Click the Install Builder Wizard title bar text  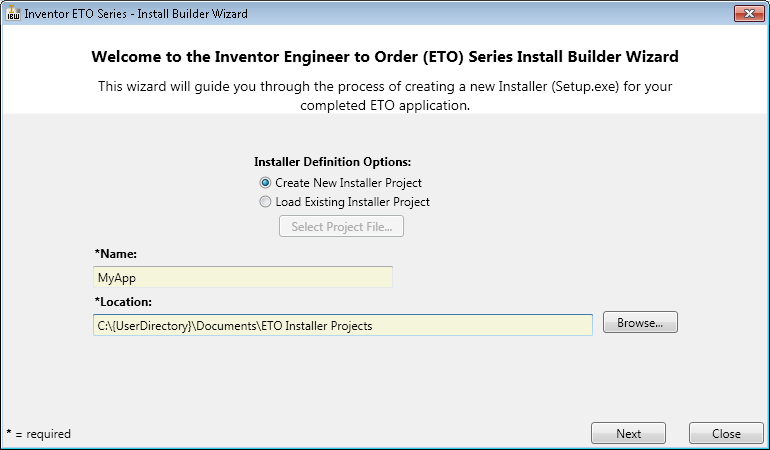coord(136,14)
